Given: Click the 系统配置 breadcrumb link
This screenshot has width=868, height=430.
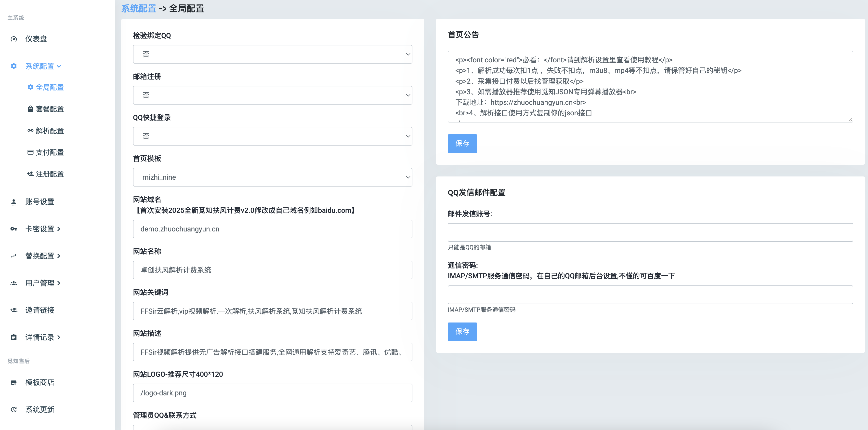Looking at the screenshot, I should (138, 8).
